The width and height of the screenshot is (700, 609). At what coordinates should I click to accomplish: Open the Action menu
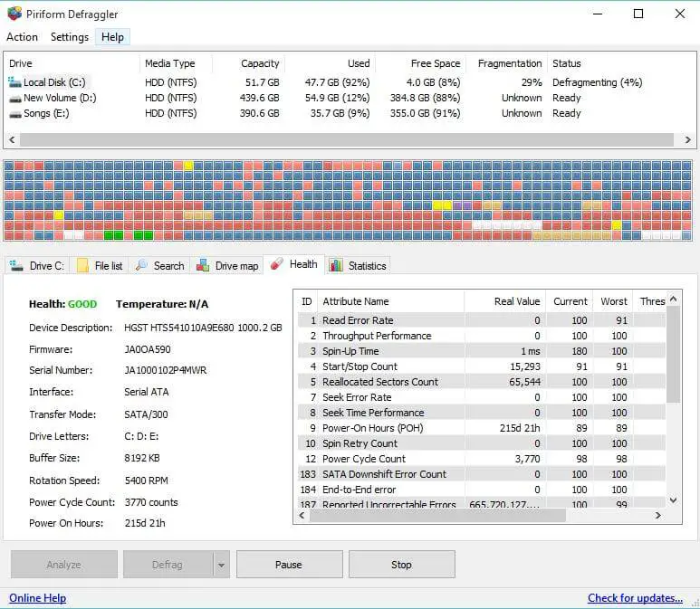pyautogui.click(x=22, y=37)
